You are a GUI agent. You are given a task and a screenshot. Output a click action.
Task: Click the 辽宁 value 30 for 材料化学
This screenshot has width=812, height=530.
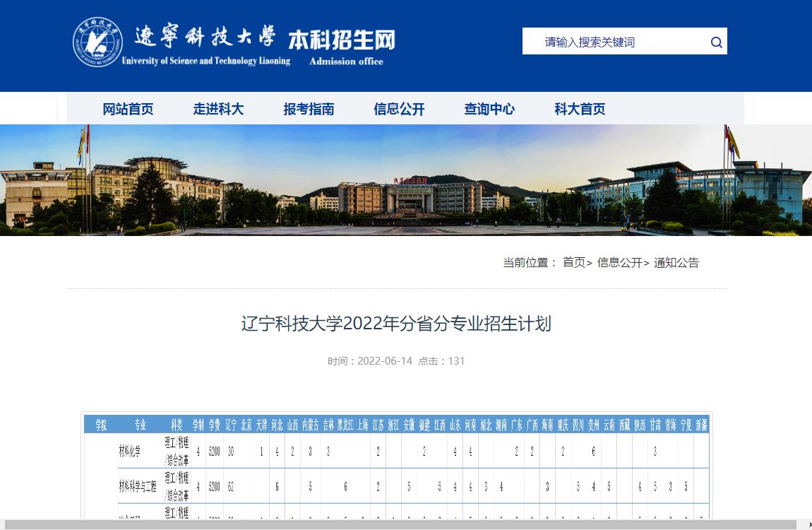tap(230, 452)
